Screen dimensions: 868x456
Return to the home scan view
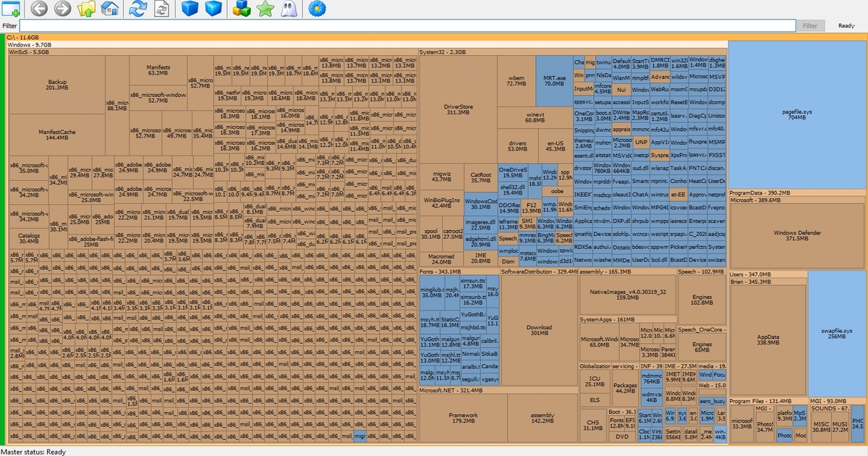pyautogui.click(x=111, y=9)
